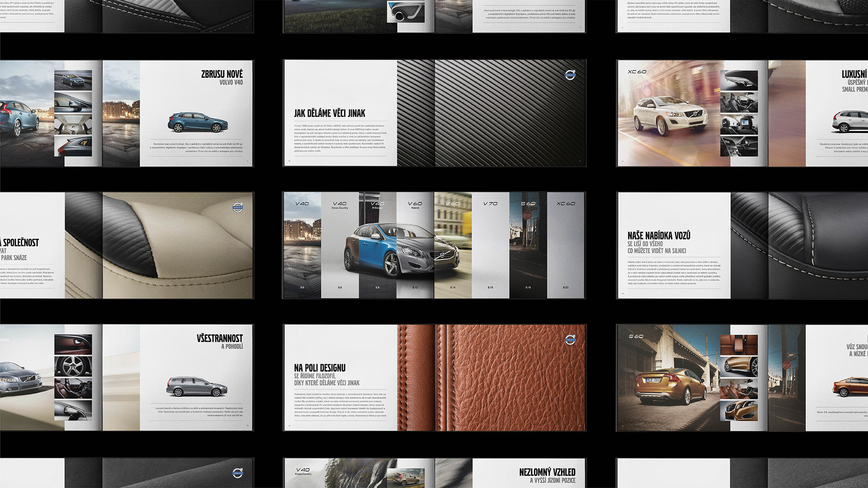This screenshot has height=488, width=868.
Task: Click the 'NEZLOMNÝ VZHLED' headline
Action: coord(547,472)
